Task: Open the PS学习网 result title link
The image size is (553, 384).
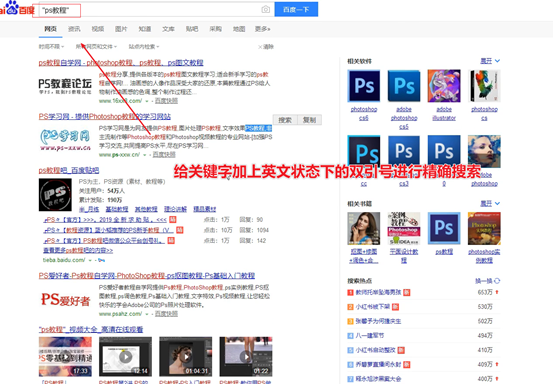Action: click(105, 116)
